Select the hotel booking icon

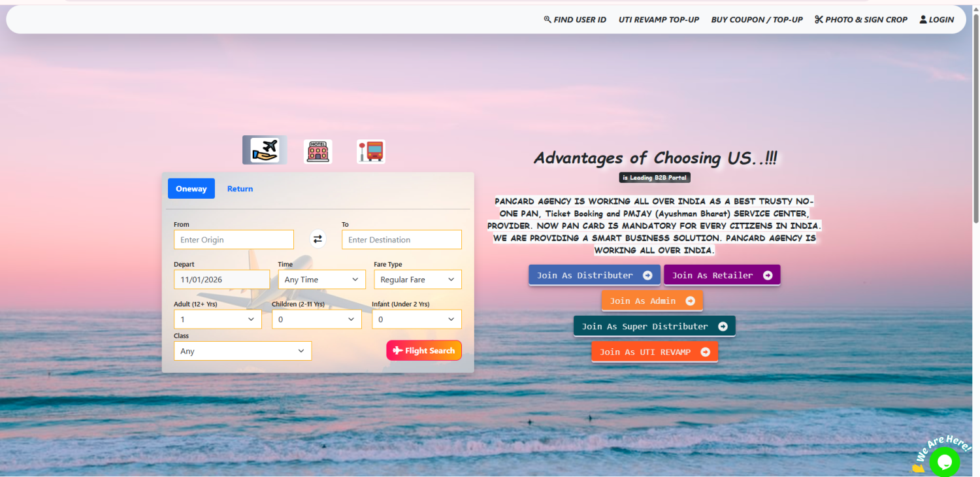tap(318, 151)
